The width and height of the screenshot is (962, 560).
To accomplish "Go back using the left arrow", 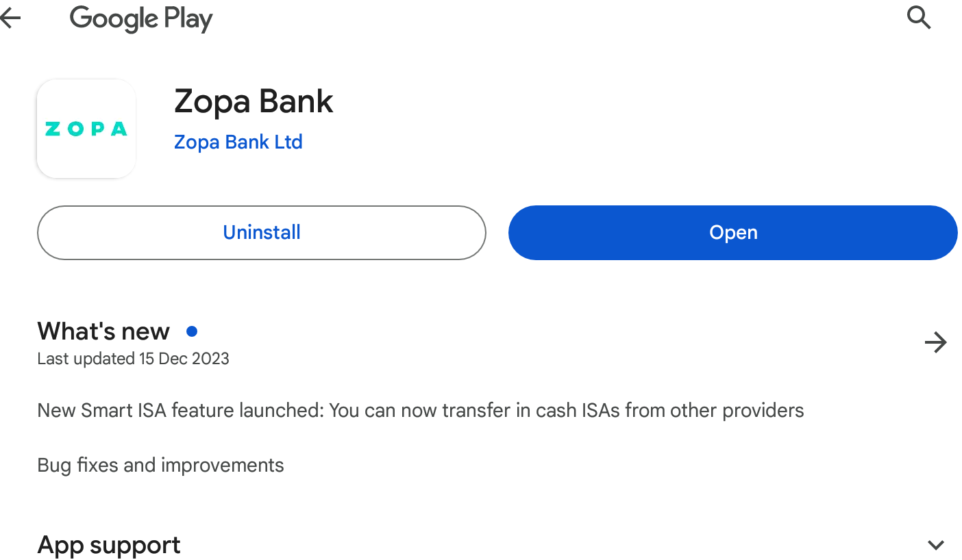I will click(10, 18).
